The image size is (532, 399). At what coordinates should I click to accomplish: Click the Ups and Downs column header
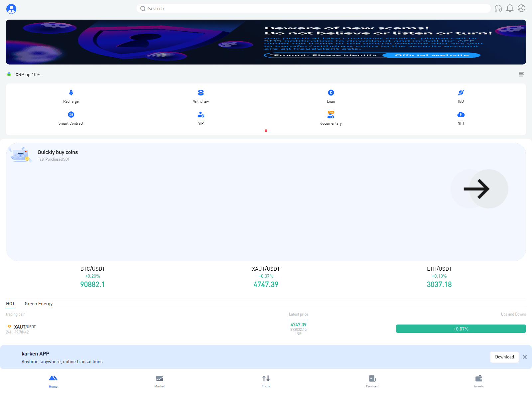(x=513, y=314)
